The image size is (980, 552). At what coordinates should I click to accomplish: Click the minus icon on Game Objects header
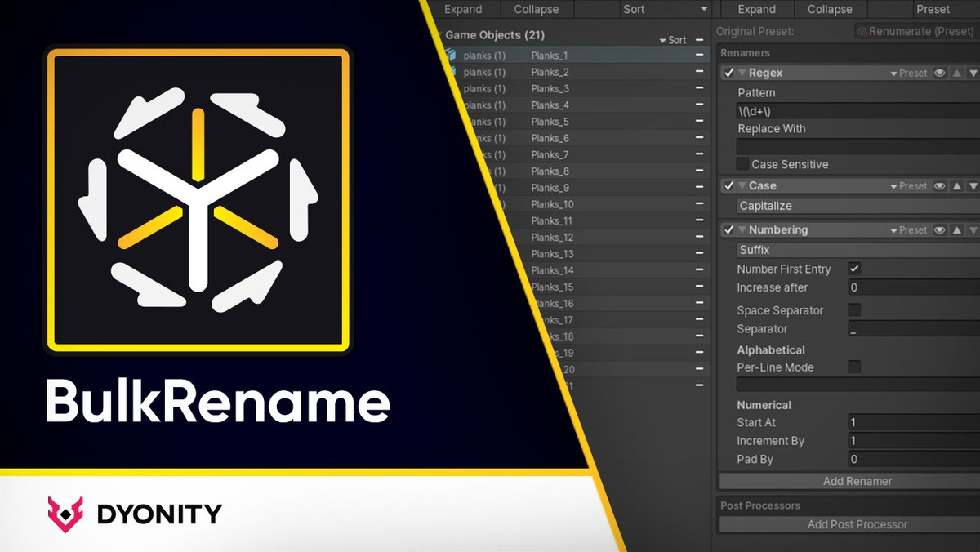tap(698, 40)
